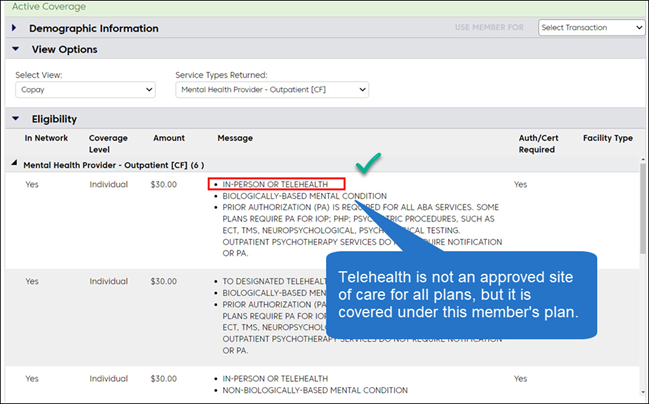Click View Options heading text
This screenshot has height=404, width=649.
65,49
